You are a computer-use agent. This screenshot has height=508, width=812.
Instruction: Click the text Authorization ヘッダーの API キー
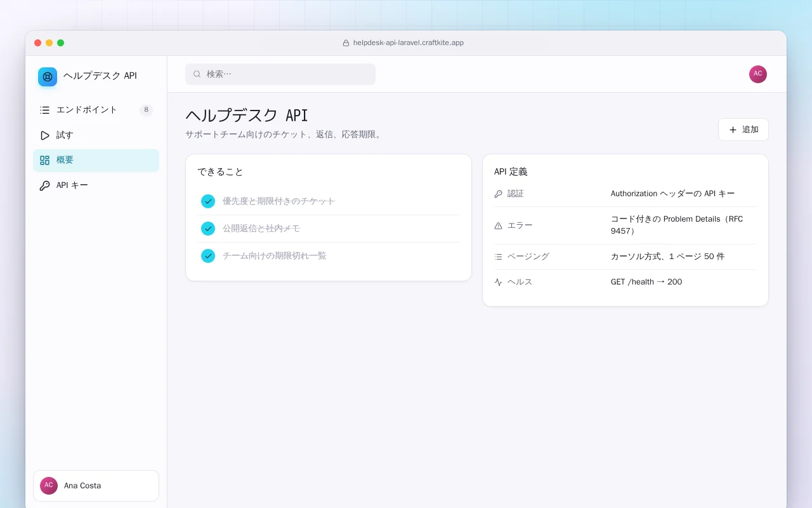[673, 194]
